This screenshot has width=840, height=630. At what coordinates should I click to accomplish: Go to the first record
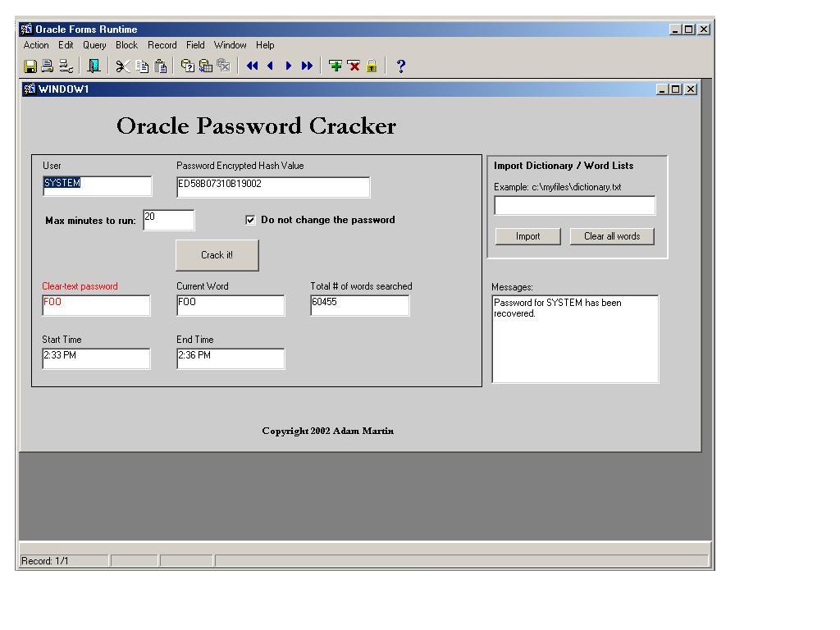coord(252,66)
